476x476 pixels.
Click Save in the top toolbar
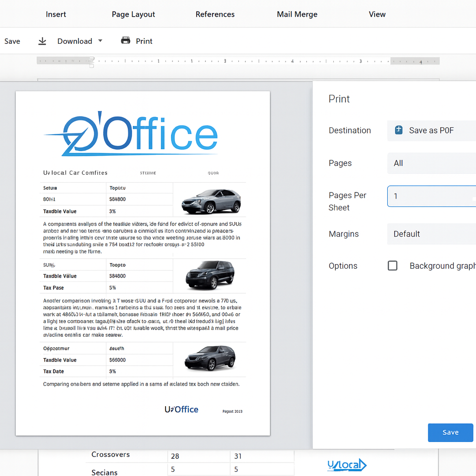point(12,41)
